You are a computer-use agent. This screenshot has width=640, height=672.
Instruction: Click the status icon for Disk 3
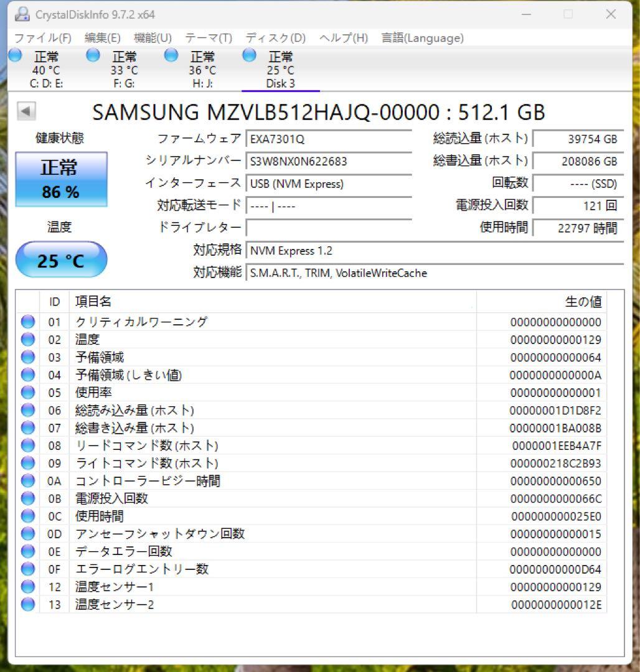(249, 55)
